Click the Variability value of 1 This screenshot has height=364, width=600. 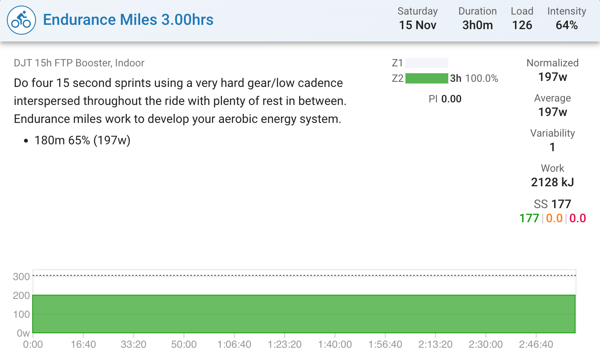click(x=552, y=147)
